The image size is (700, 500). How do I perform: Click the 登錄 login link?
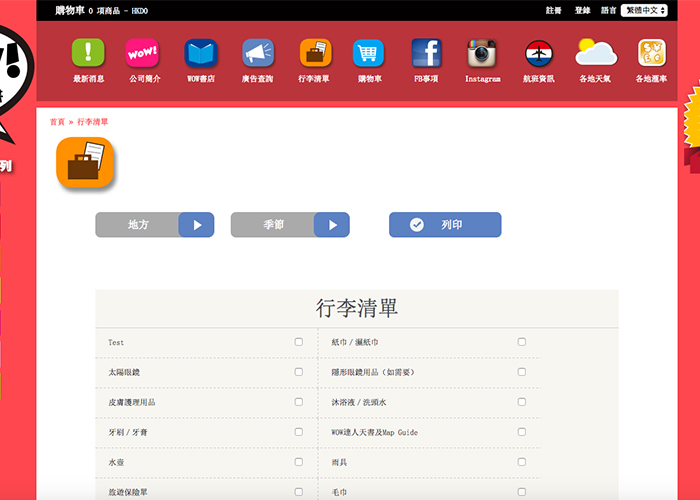tap(583, 10)
